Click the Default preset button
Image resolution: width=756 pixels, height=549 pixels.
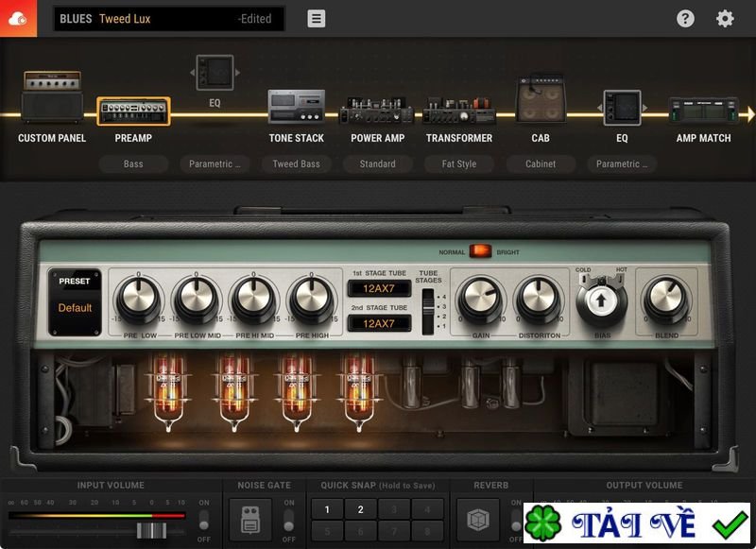(x=75, y=308)
